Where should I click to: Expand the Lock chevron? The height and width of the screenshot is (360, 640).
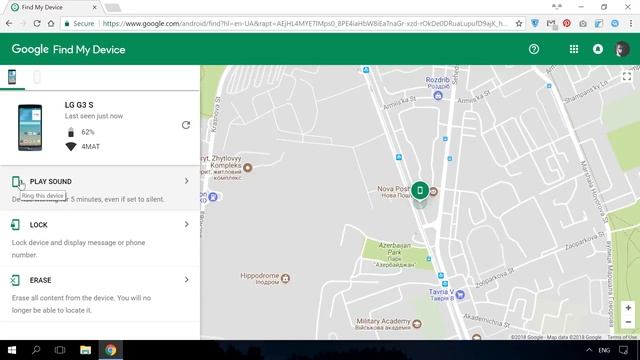[x=187, y=224]
